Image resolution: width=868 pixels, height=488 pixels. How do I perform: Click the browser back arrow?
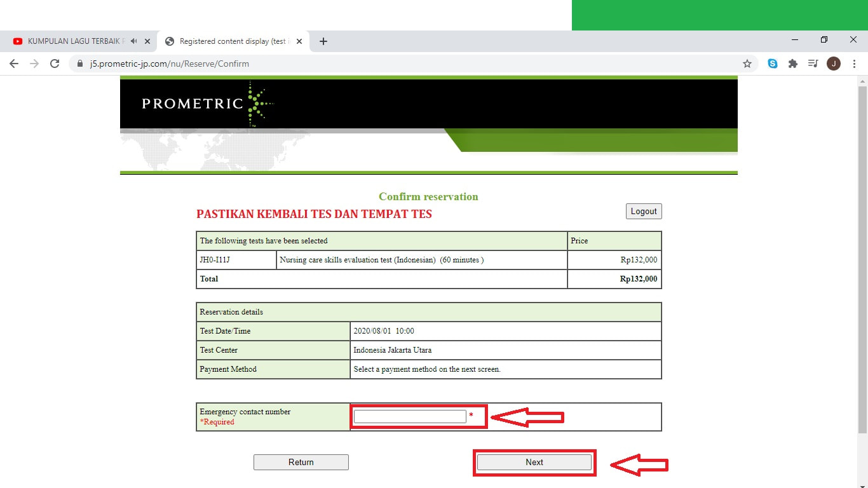pos(14,64)
